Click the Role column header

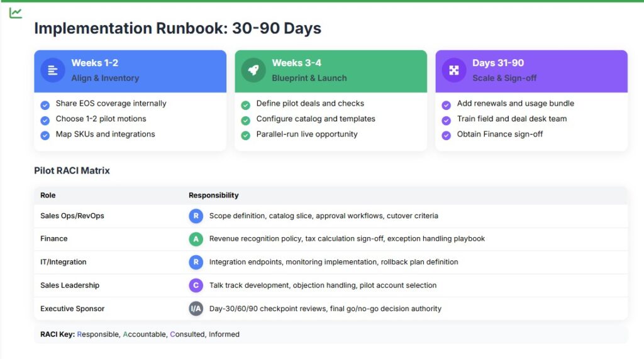[x=48, y=196]
